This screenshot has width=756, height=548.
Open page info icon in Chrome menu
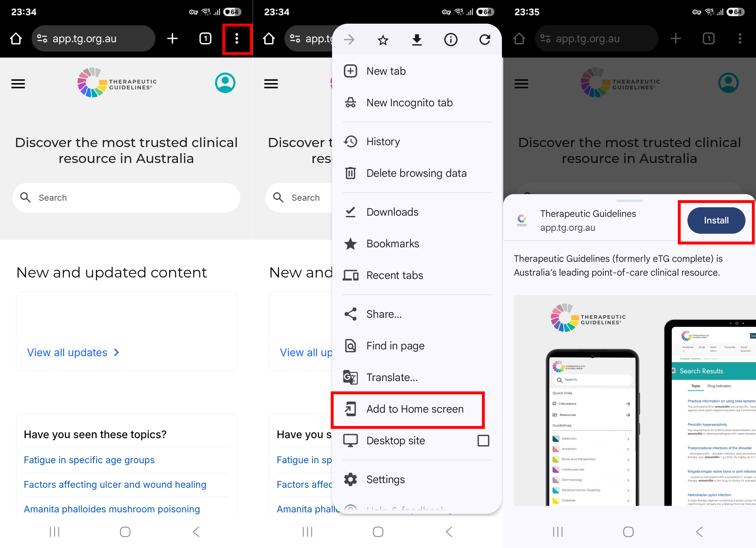(451, 40)
